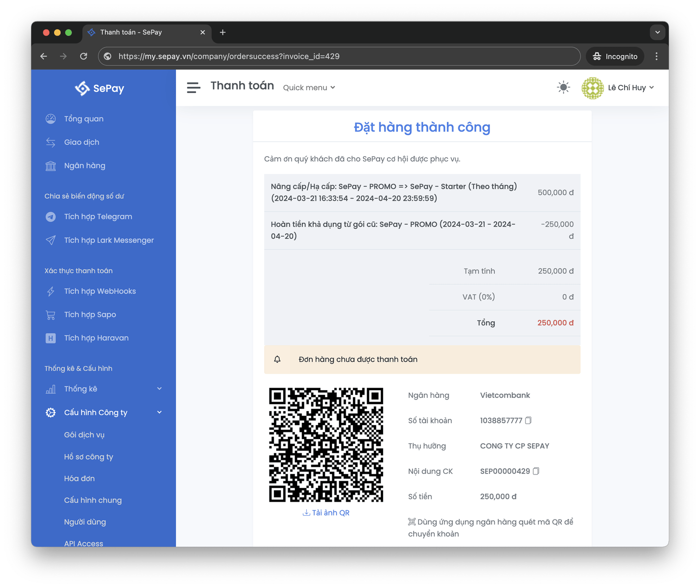Screen dimensions: 700x588
Task: Click the Haravan H icon
Action: 50,338
